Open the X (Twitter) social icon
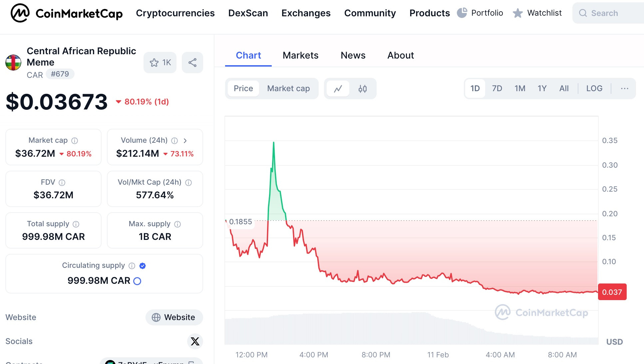The image size is (644, 364). tap(195, 341)
